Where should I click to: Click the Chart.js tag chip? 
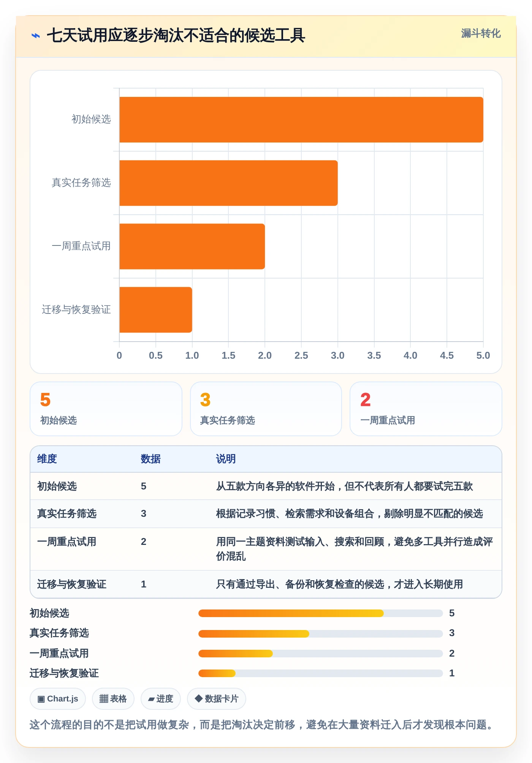pyautogui.click(x=58, y=699)
